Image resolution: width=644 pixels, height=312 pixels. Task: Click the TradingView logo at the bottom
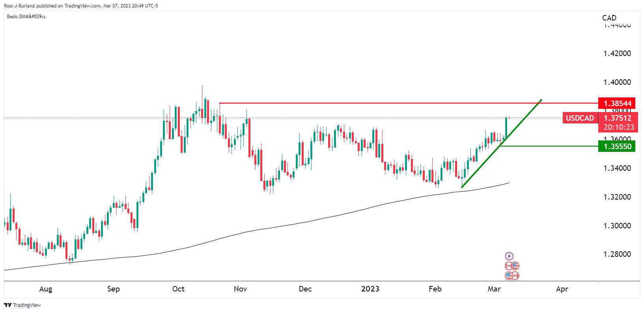tap(22, 305)
